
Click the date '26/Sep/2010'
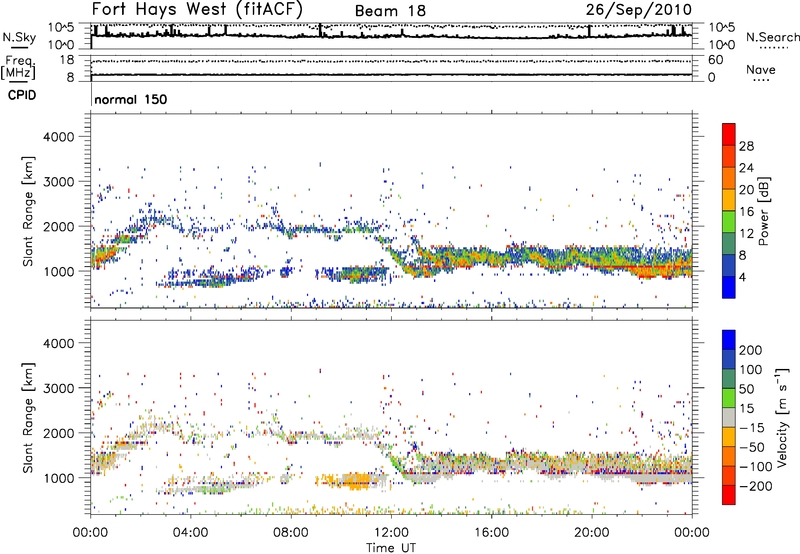639,10
